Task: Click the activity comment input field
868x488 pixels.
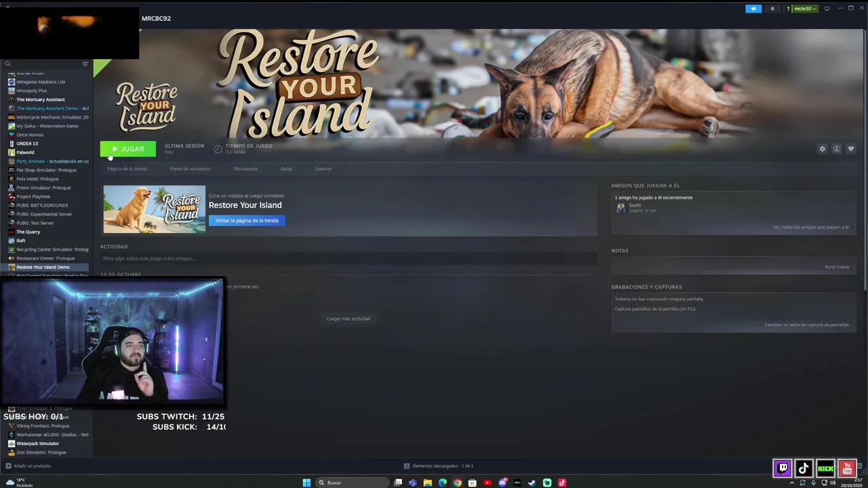Action: 349,258
